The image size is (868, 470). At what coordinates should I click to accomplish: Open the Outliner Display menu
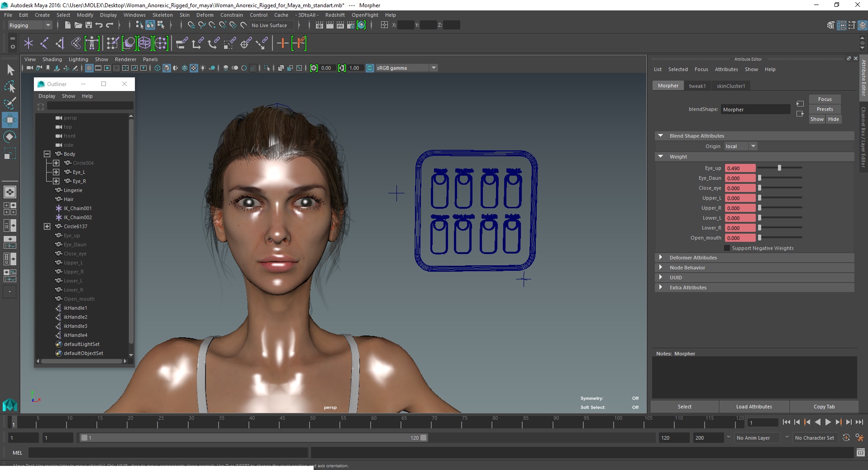[x=47, y=96]
